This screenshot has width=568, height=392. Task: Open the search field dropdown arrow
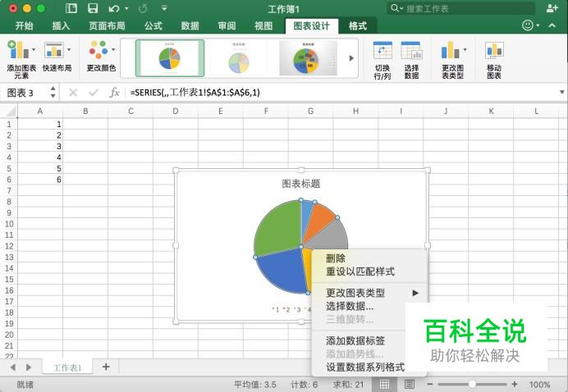(x=401, y=8)
